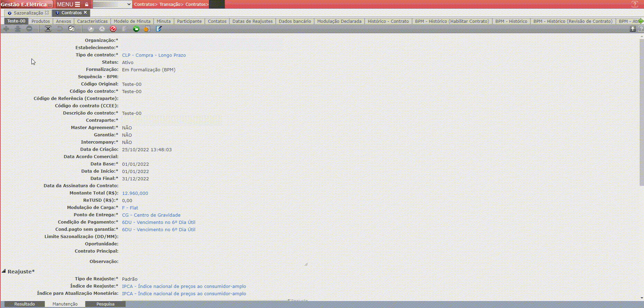Close the Sazonalização tab

pos(47,13)
